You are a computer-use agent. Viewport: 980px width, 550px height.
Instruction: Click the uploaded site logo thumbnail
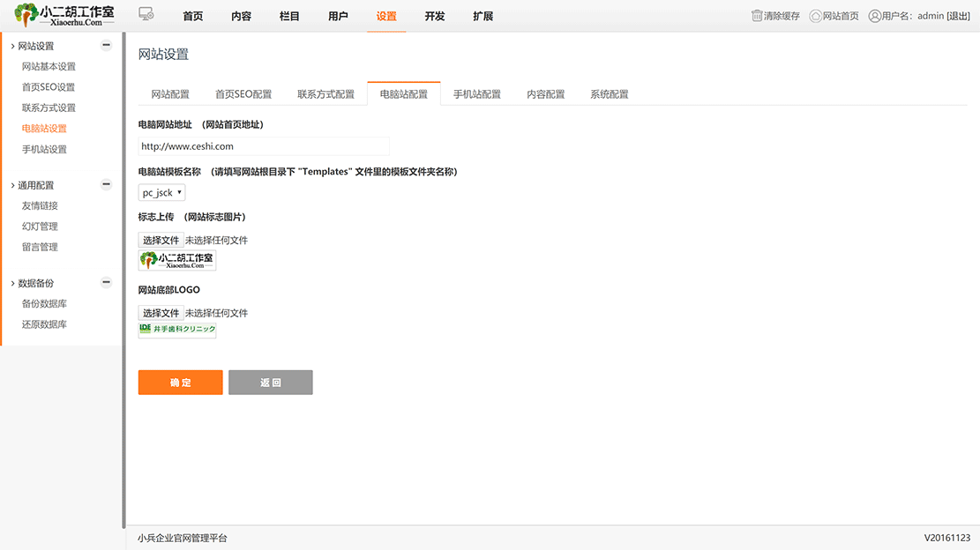click(x=176, y=259)
